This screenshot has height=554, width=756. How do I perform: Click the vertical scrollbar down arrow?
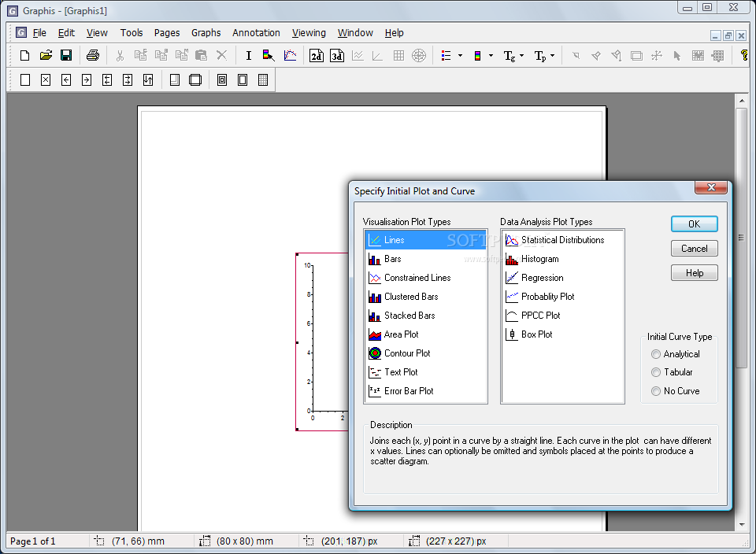point(742,525)
